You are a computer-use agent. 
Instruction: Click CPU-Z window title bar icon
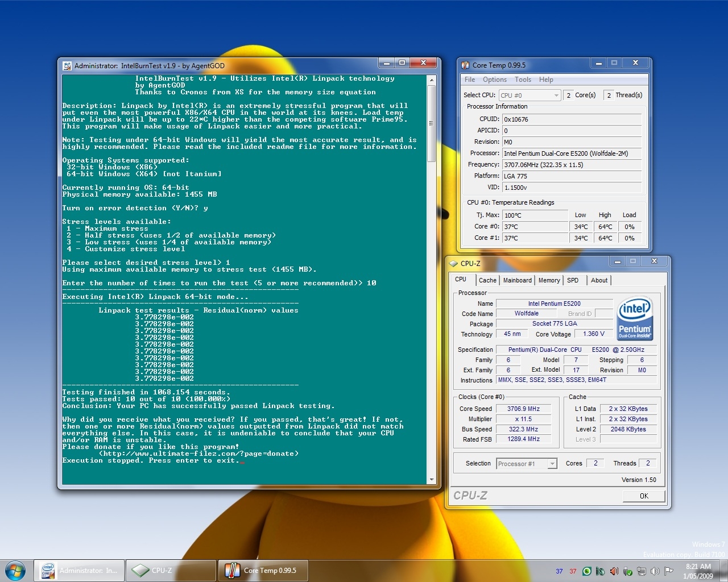point(453,264)
